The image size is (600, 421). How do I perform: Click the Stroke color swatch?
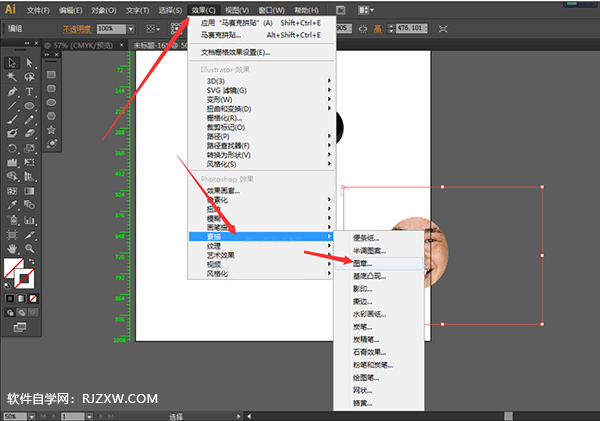[x=24, y=279]
